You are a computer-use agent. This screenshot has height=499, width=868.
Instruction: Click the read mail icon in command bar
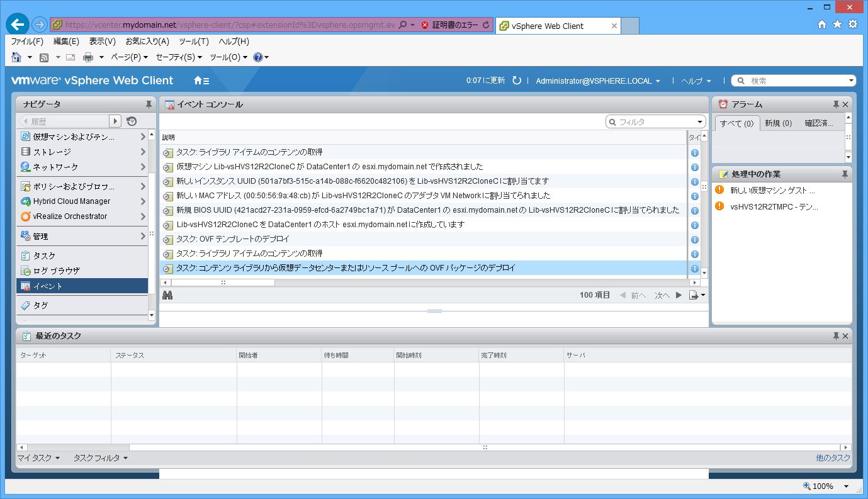70,57
